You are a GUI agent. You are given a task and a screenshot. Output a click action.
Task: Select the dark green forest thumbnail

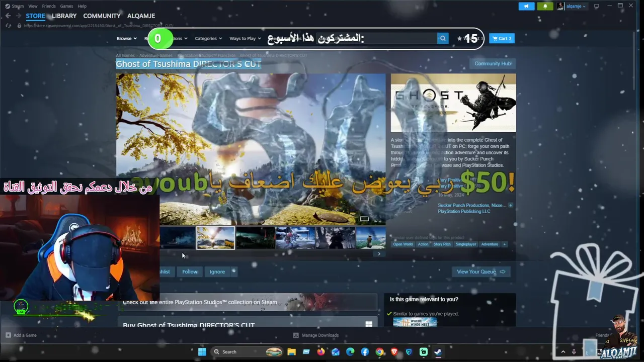pos(256,238)
